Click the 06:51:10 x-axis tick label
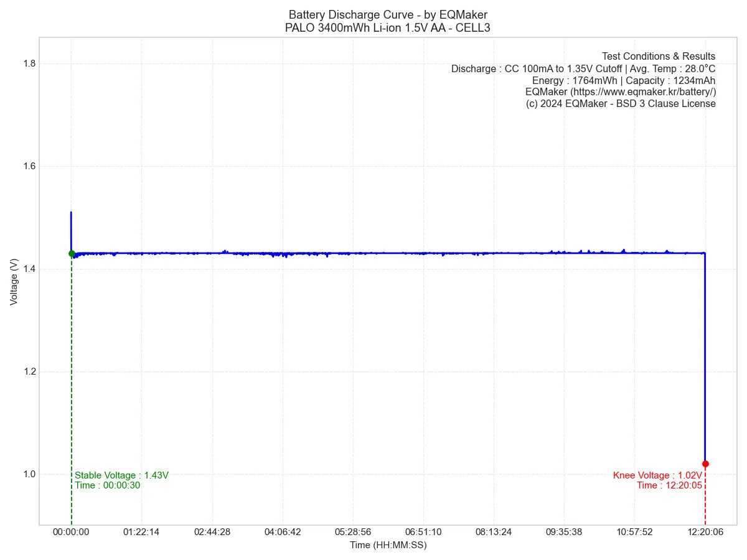747x560 pixels. tap(423, 532)
